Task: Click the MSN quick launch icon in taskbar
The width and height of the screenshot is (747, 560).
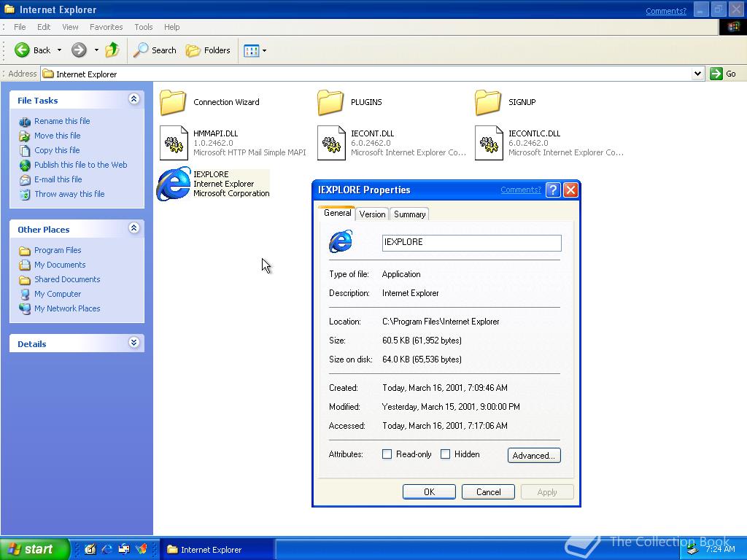Action: point(141,549)
